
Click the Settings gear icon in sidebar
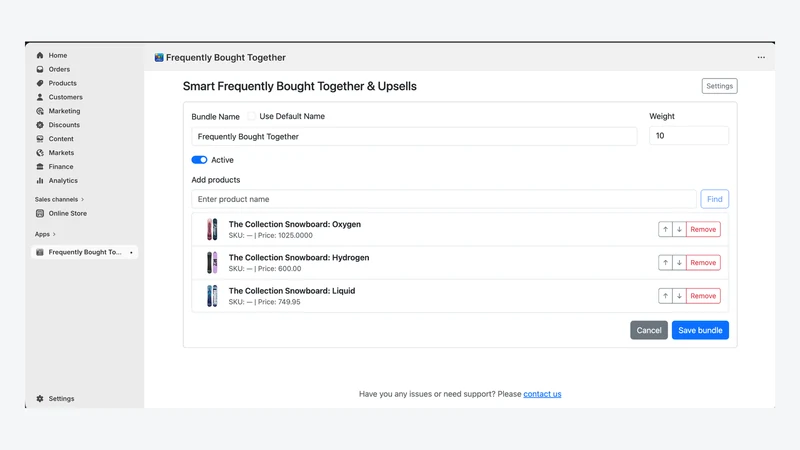[40, 398]
